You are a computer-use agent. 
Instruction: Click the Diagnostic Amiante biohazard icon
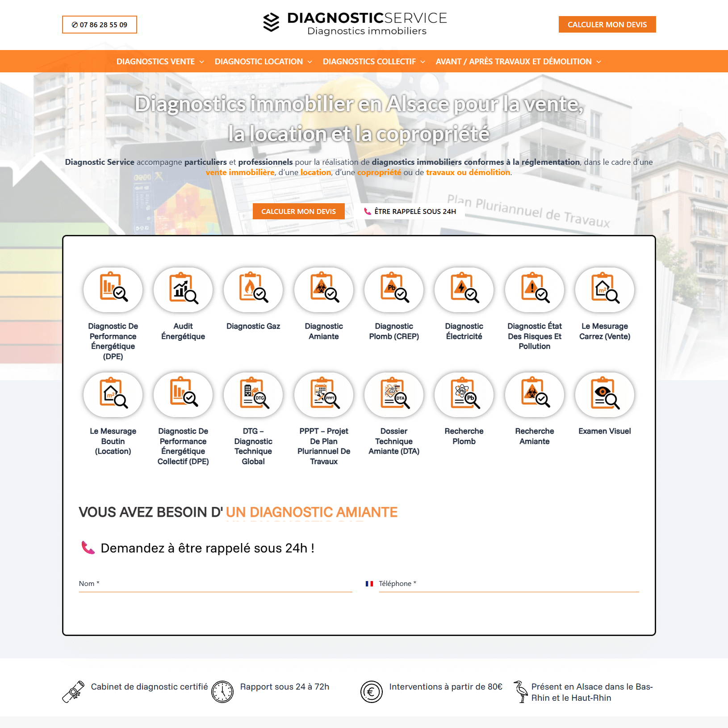(323, 289)
